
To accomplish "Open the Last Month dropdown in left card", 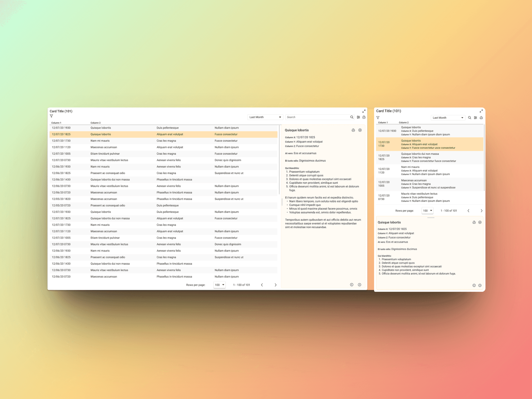I will point(265,117).
